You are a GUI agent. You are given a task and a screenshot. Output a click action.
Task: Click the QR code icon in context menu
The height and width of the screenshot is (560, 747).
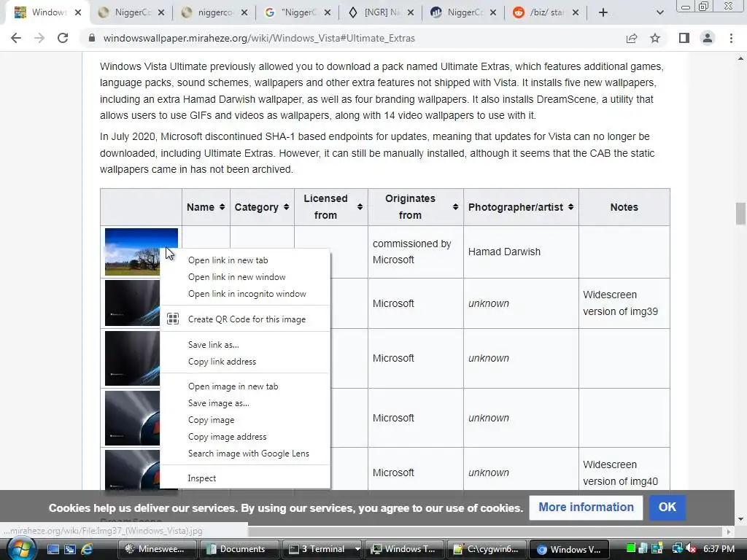pyautogui.click(x=173, y=319)
